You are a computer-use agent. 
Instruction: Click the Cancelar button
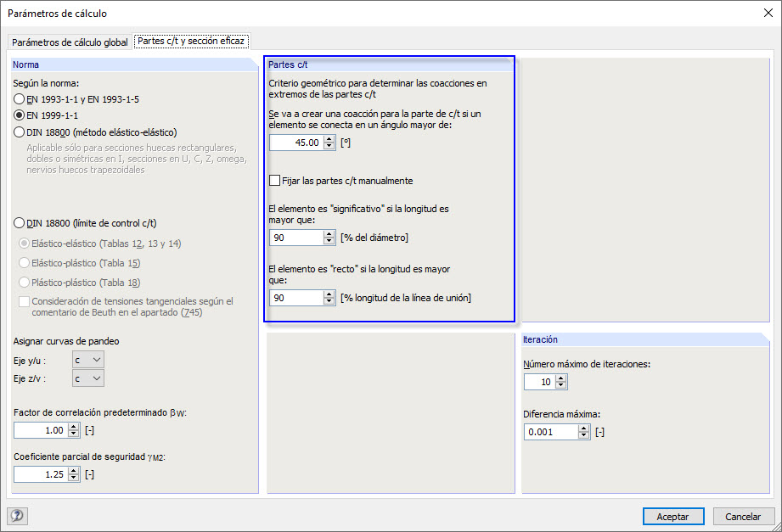click(743, 517)
